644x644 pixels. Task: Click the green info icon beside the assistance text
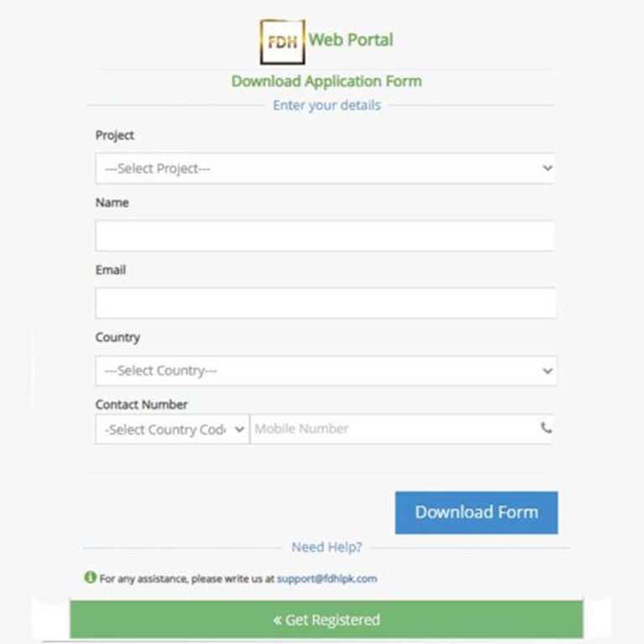[90, 577]
